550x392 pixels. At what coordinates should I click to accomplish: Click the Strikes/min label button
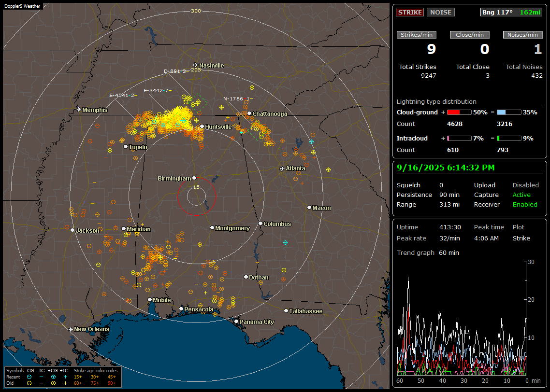[x=416, y=35]
